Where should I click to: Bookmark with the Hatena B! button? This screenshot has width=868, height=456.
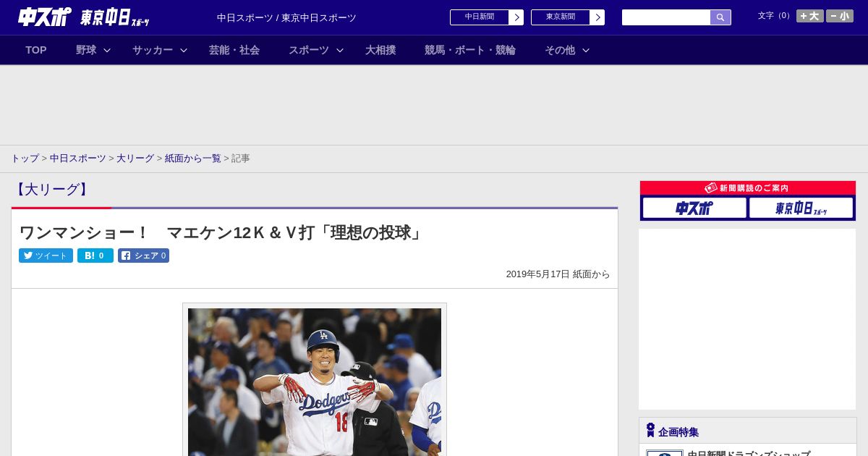point(95,256)
